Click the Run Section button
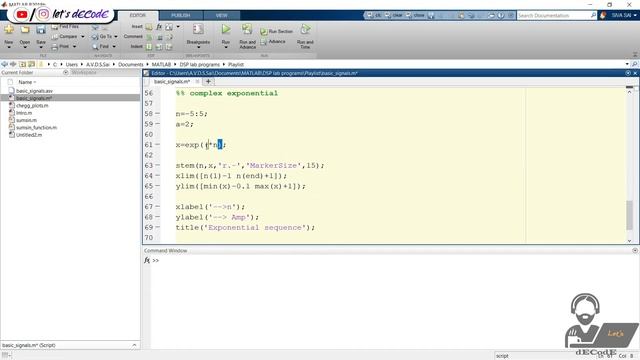Screen dimensions: 640x360 pyautogui.click(x=276, y=31)
